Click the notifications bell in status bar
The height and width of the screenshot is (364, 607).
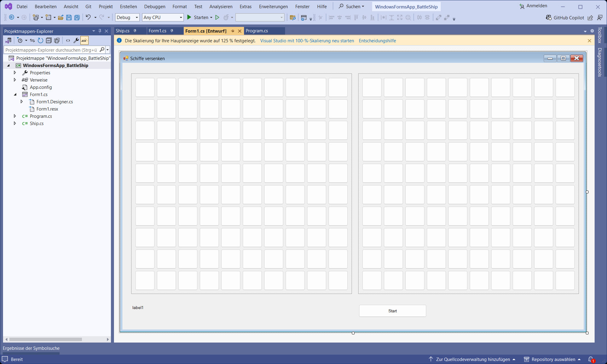591,359
